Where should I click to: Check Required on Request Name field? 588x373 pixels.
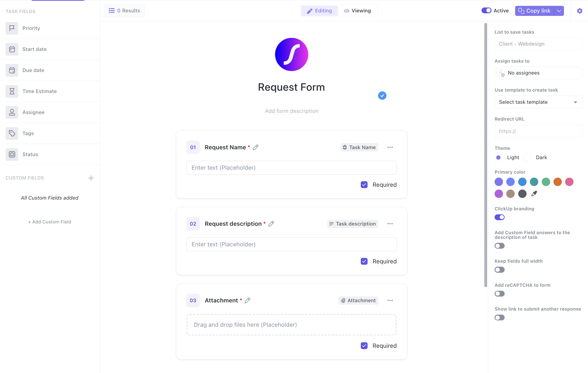point(364,184)
